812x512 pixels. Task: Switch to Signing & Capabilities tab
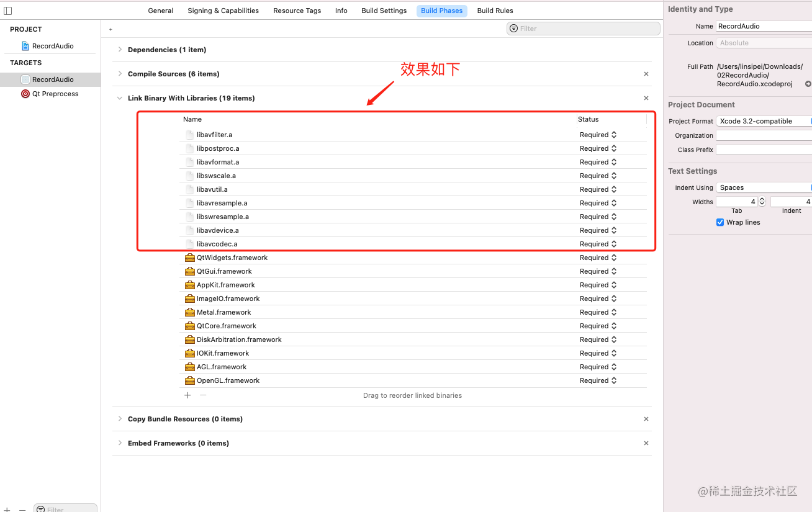tap(223, 11)
